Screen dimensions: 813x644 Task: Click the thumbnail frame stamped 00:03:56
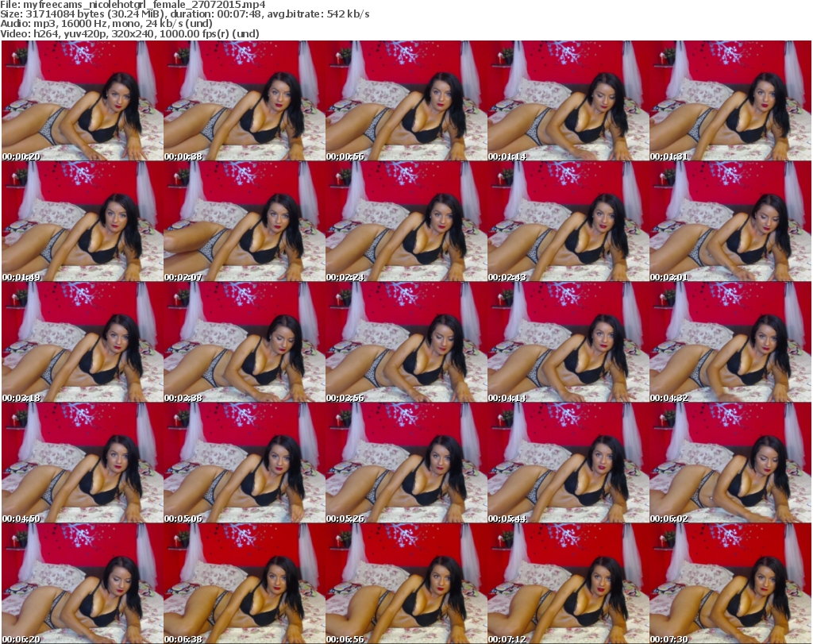tap(406, 342)
